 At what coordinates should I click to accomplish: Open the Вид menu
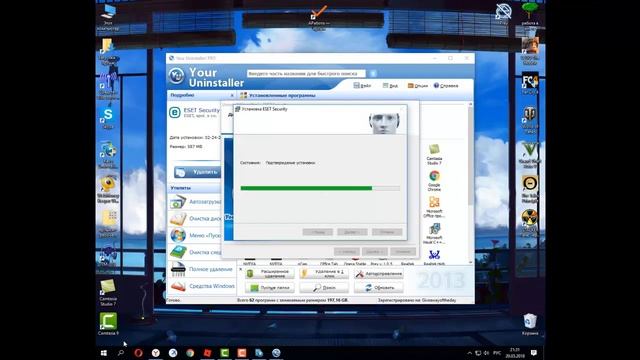390,85
